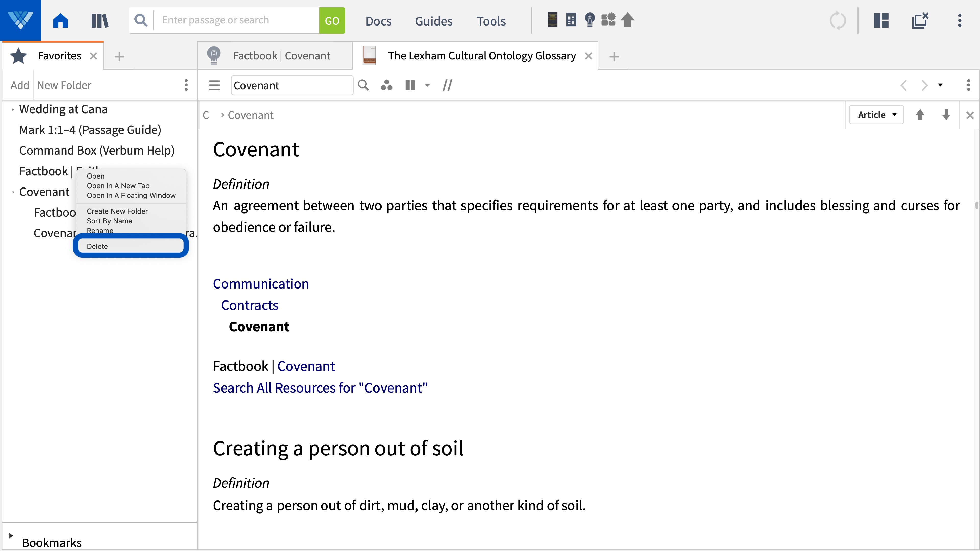The width and height of the screenshot is (980, 551).
Task: Click the command box search field
Action: pyautogui.click(x=237, y=20)
